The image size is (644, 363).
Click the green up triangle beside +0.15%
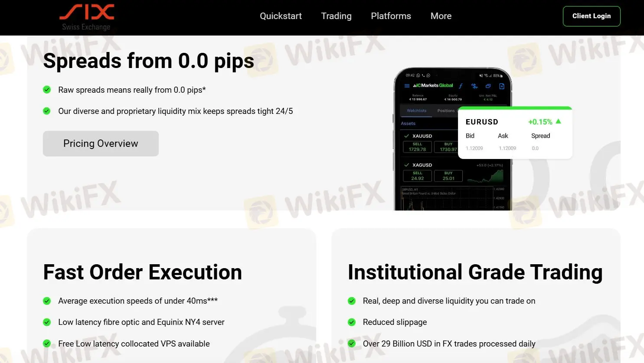558,122
